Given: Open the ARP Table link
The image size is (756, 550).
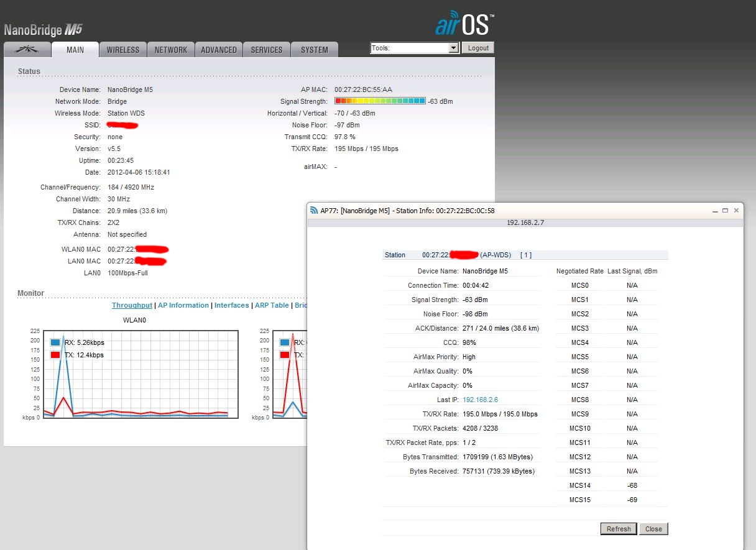Looking at the screenshot, I should coord(272,305).
